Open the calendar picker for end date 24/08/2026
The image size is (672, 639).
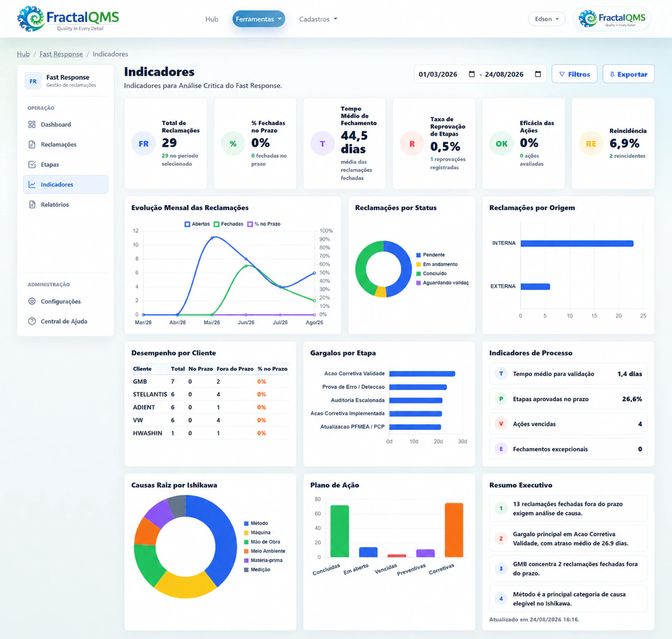click(x=538, y=74)
